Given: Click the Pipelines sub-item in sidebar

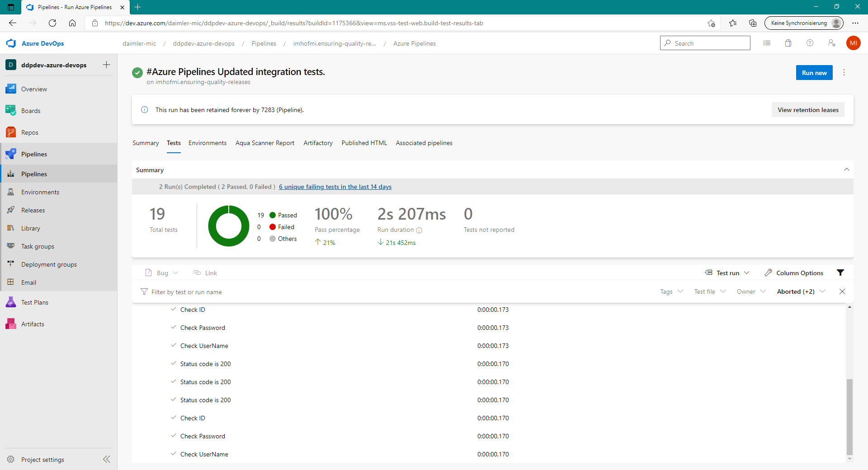Looking at the screenshot, I should 59,174.
